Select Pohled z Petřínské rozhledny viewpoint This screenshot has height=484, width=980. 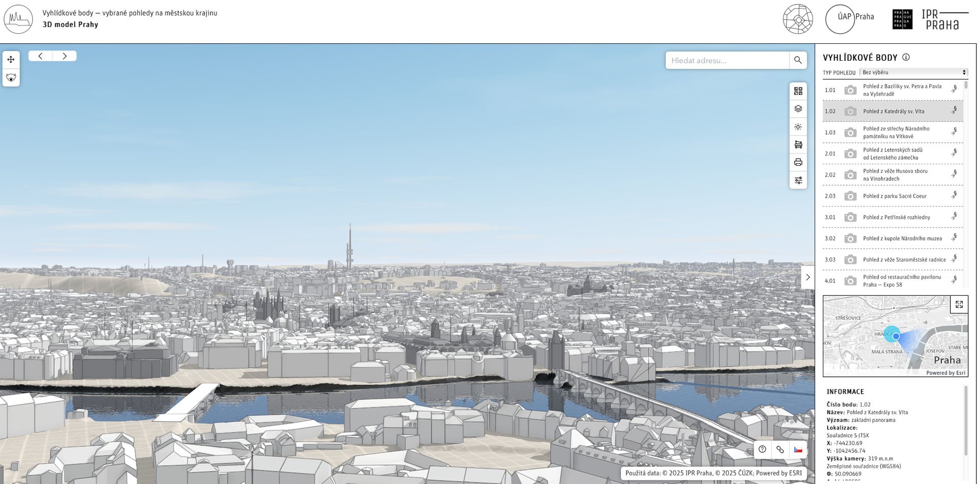tap(893, 217)
